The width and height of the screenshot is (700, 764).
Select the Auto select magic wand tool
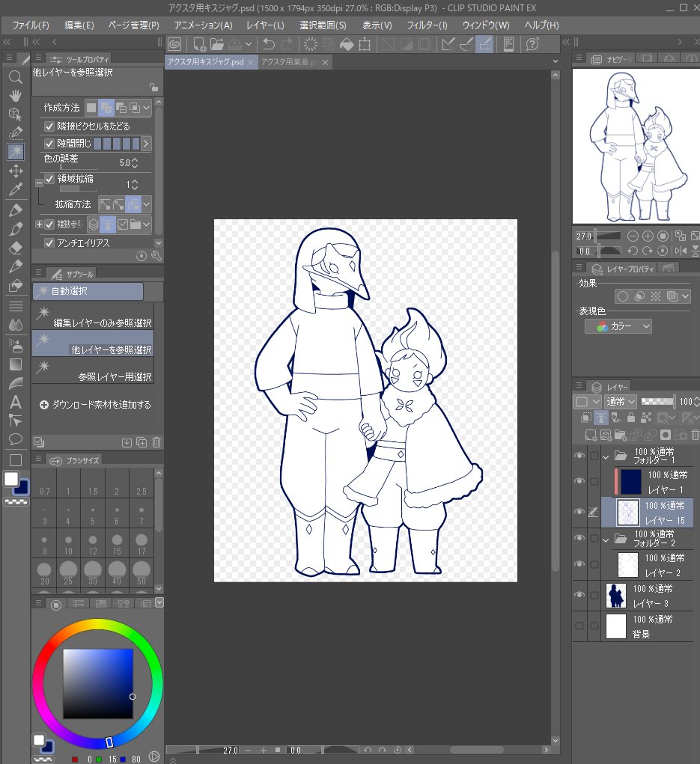click(16, 151)
